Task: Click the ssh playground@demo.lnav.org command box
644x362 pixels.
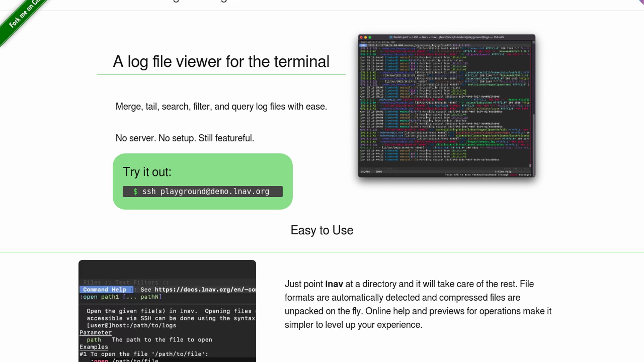Action: (x=203, y=191)
